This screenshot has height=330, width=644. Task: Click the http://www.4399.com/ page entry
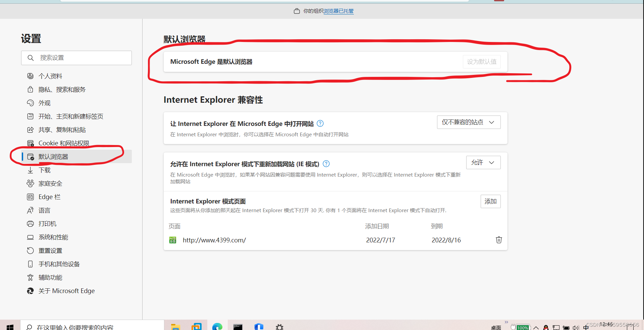214,240
